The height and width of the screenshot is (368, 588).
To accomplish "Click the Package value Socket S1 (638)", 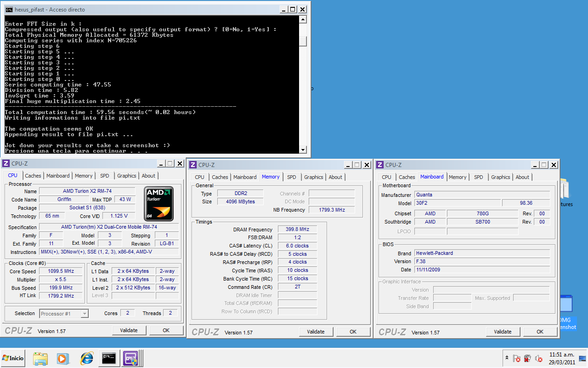I will tap(87, 208).
